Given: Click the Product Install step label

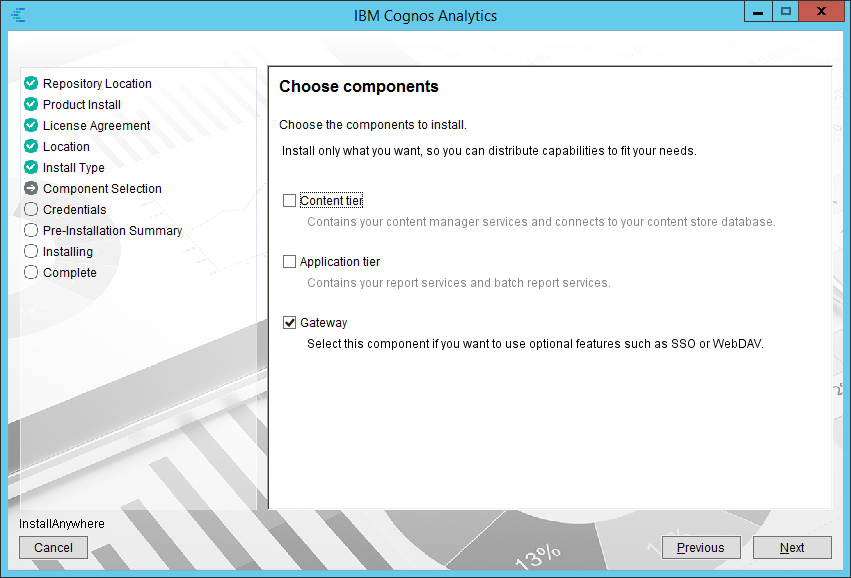Looking at the screenshot, I should click(x=82, y=105).
